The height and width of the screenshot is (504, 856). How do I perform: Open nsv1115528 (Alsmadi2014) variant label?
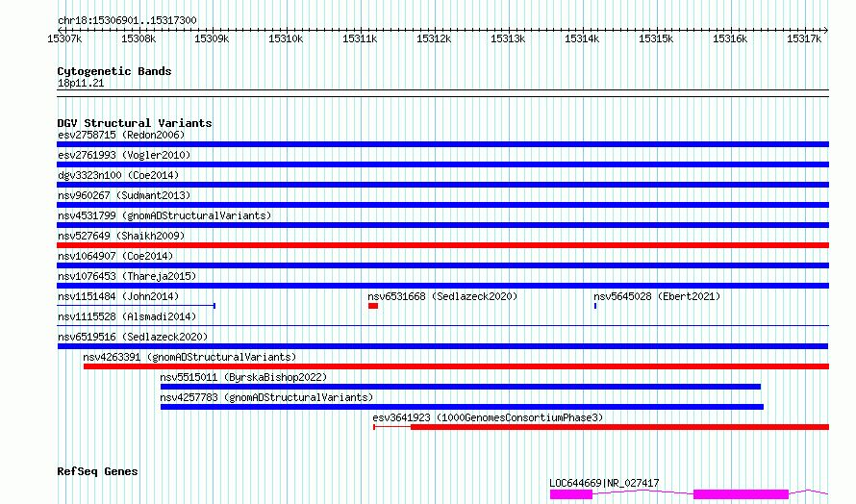pos(127,316)
